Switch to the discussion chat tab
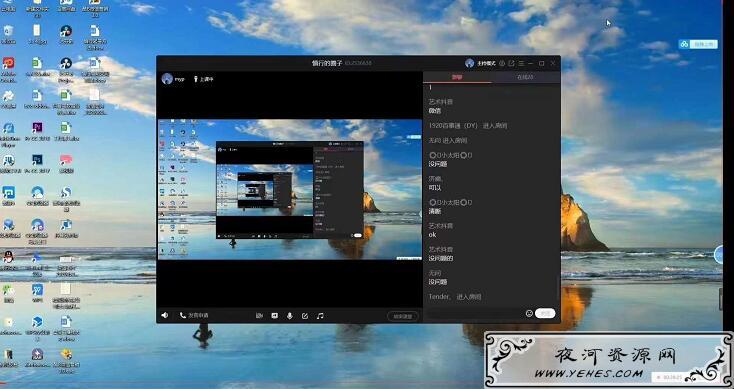Image resolution: width=734 pixels, height=389 pixels. [457, 77]
